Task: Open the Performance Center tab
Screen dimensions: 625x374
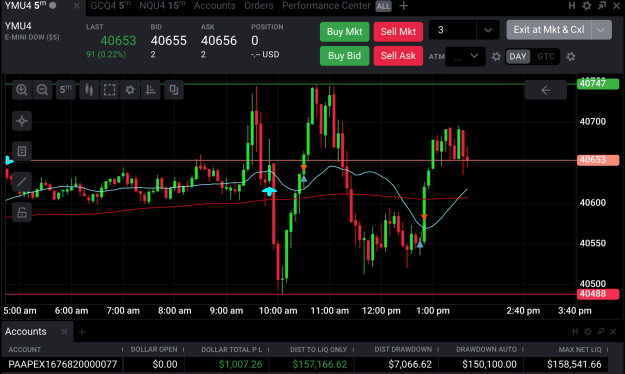Action: coord(326,6)
